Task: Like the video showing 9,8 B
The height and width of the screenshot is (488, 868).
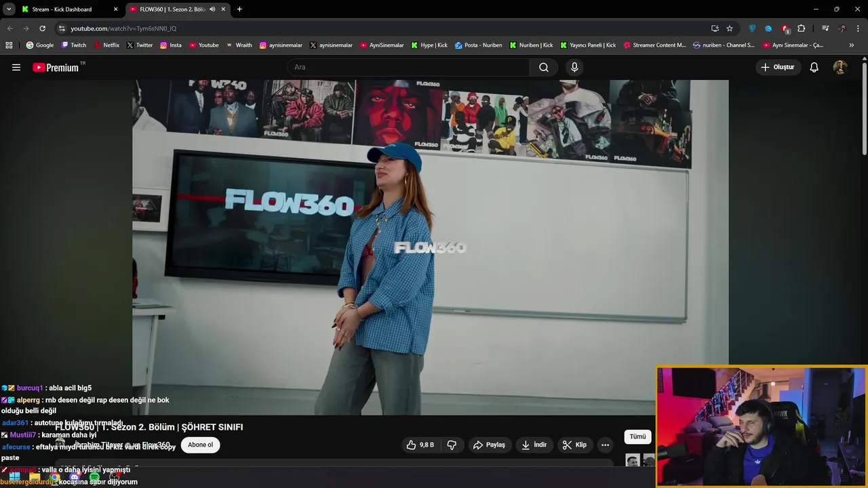Action: (x=420, y=445)
